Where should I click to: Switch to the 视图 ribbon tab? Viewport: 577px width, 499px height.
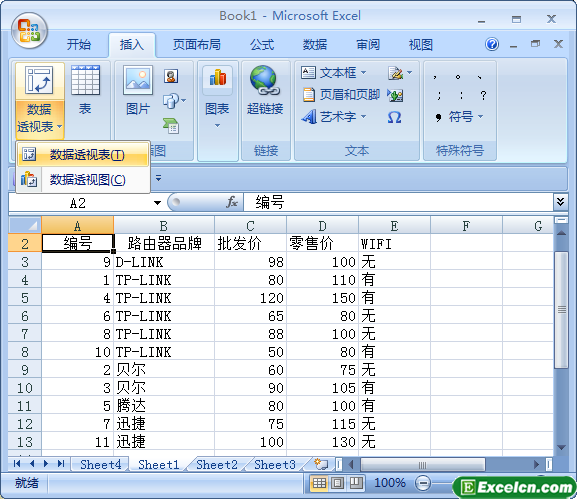tap(421, 45)
